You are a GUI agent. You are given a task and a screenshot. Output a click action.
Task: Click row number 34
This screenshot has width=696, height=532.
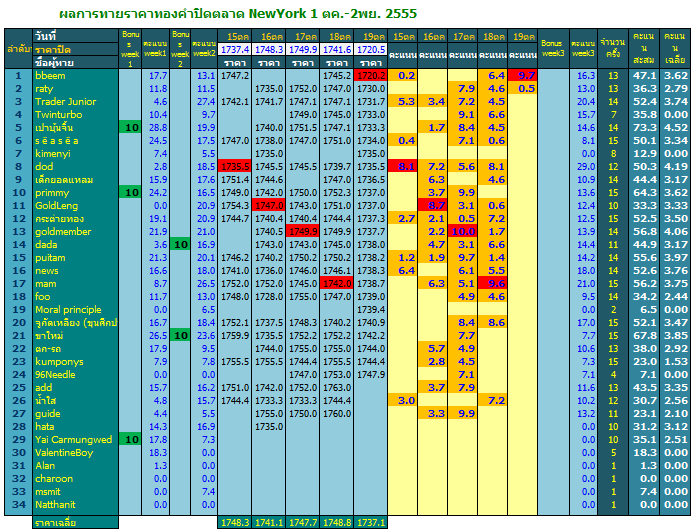(x=18, y=504)
